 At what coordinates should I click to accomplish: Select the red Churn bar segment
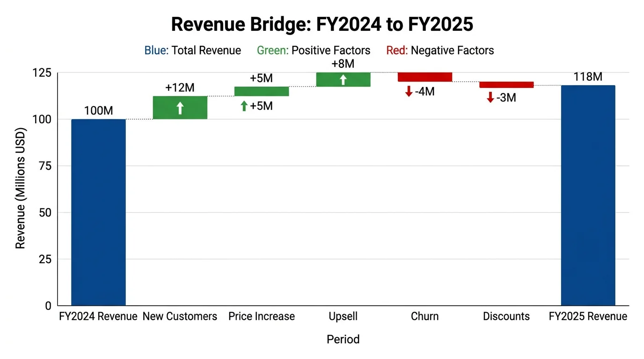pyautogui.click(x=424, y=76)
